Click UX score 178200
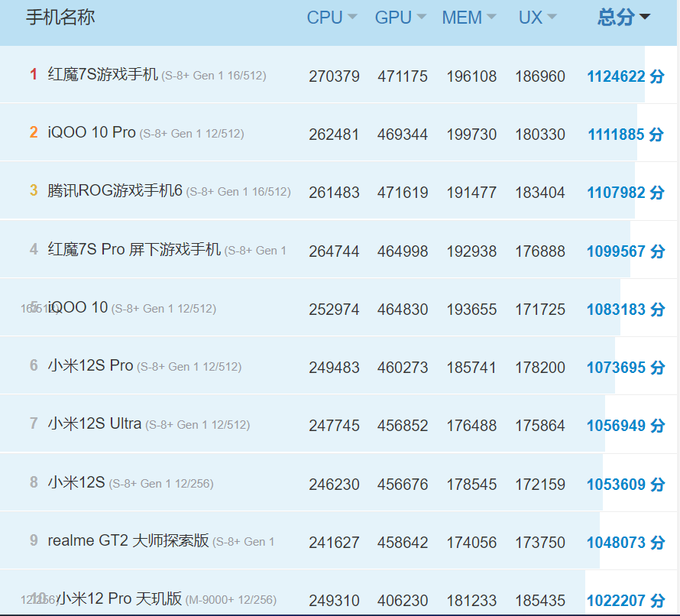 point(540,368)
